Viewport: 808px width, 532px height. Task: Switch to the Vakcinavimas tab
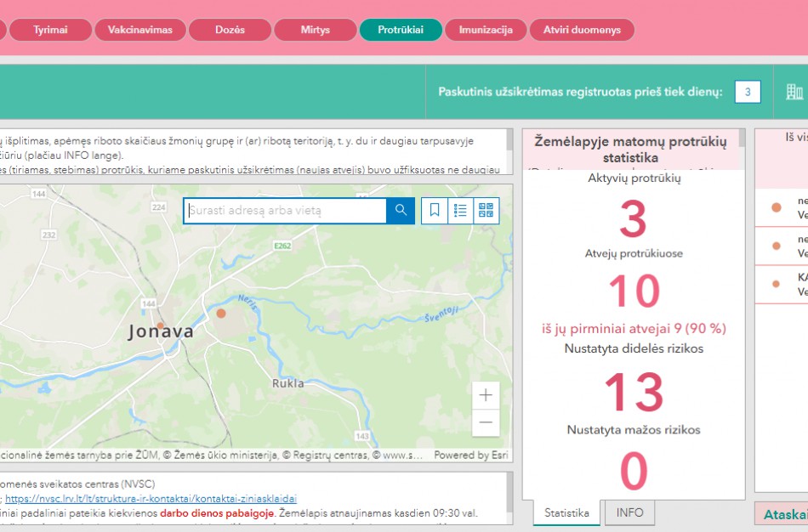point(140,30)
